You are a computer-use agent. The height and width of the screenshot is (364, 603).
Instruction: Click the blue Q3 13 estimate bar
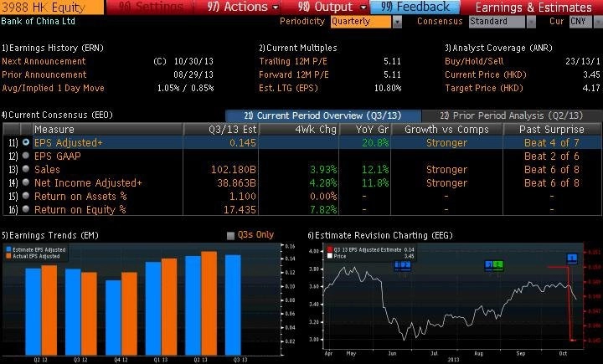point(233,305)
